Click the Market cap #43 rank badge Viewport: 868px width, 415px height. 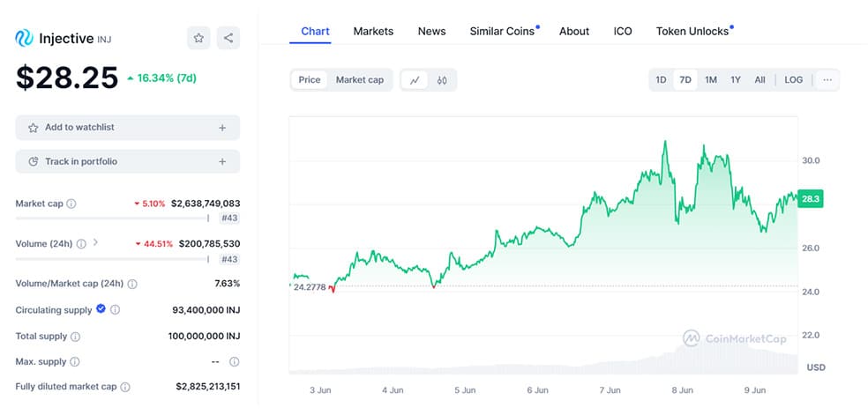[229, 219]
